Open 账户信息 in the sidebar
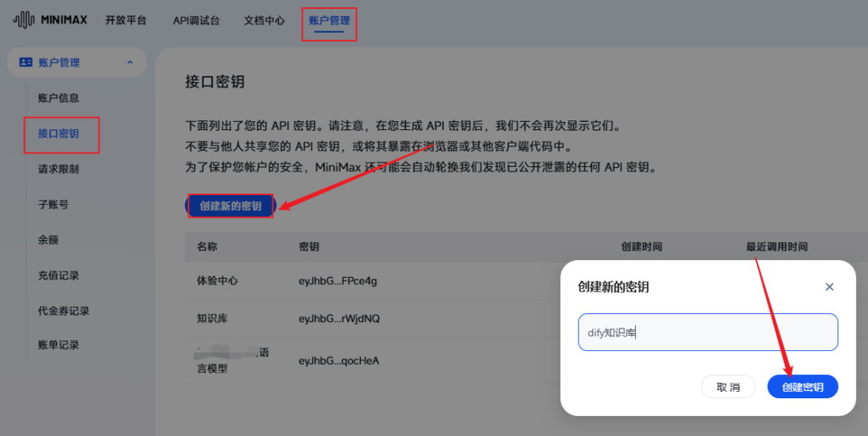 click(58, 98)
